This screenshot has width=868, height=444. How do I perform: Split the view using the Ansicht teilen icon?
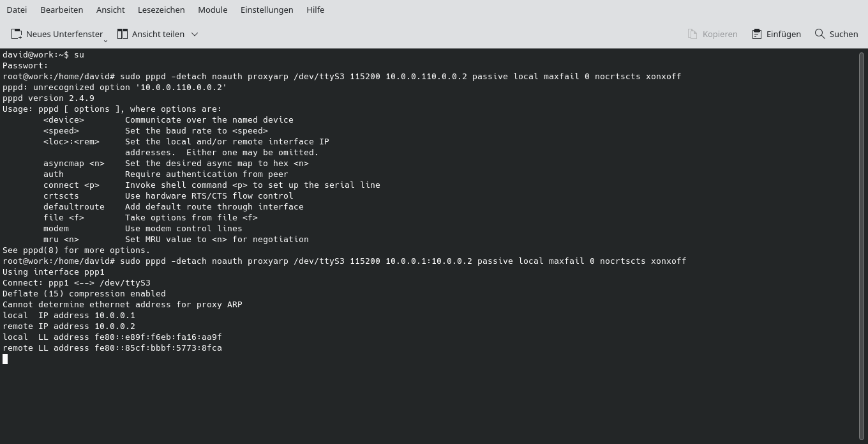pos(123,34)
